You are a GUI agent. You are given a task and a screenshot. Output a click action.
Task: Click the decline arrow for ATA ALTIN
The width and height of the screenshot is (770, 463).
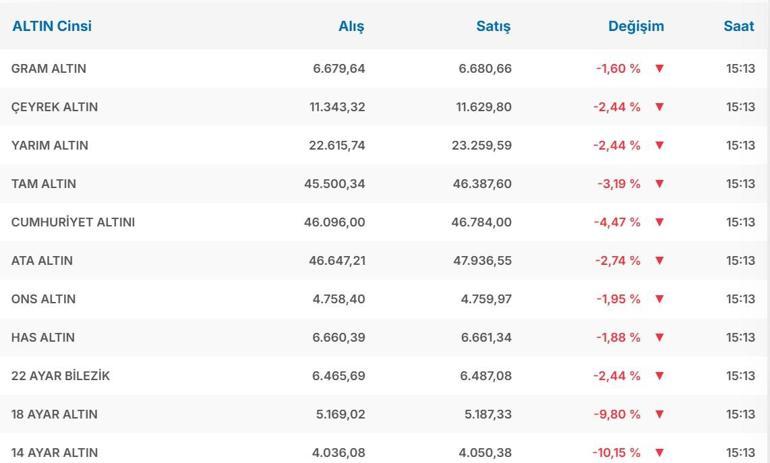659,261
